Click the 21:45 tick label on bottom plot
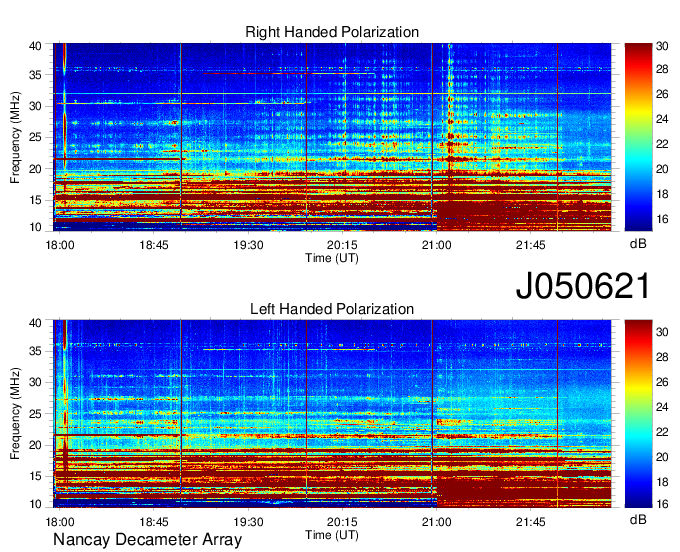The height and width of the screenshot is (552, 680). coord(530,522)
